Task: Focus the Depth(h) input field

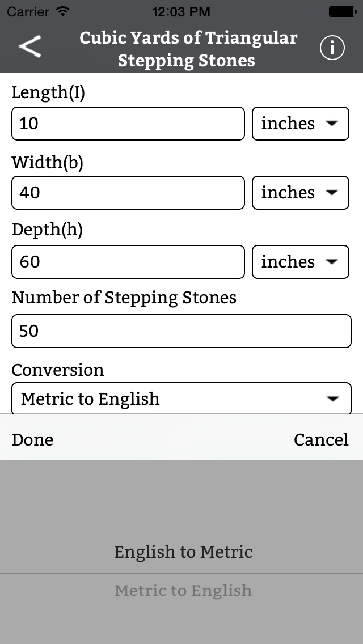Action: pos(128,262)
